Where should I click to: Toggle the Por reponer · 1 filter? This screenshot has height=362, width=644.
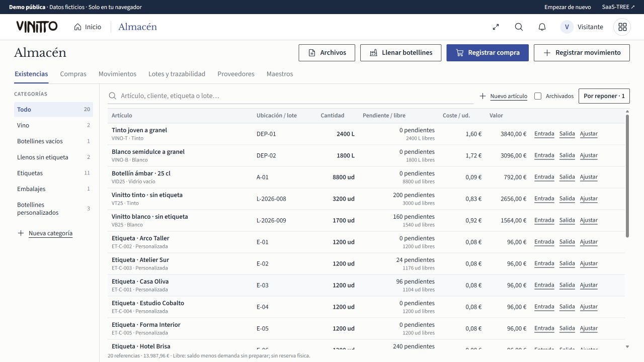(604, 96)
